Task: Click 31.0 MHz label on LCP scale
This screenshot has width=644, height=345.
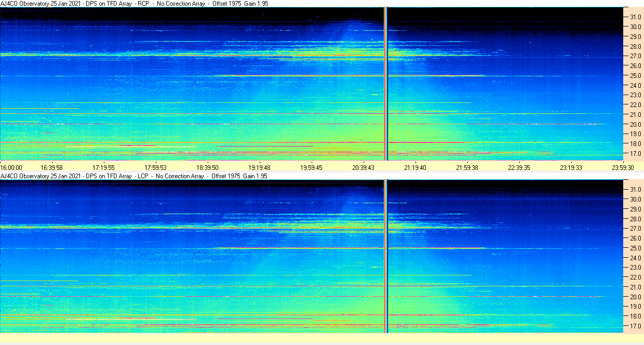Action: pyautogui.click(x=636, y=189)
